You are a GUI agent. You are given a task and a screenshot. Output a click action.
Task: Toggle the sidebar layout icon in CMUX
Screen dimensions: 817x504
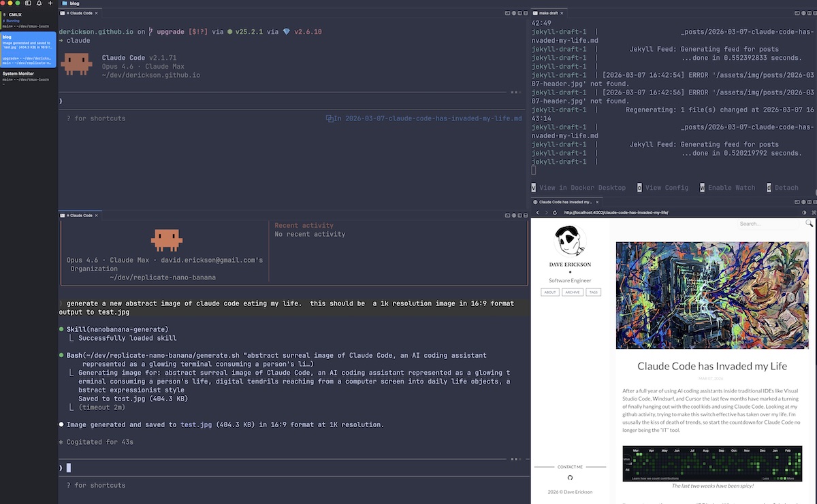(27, 3)
